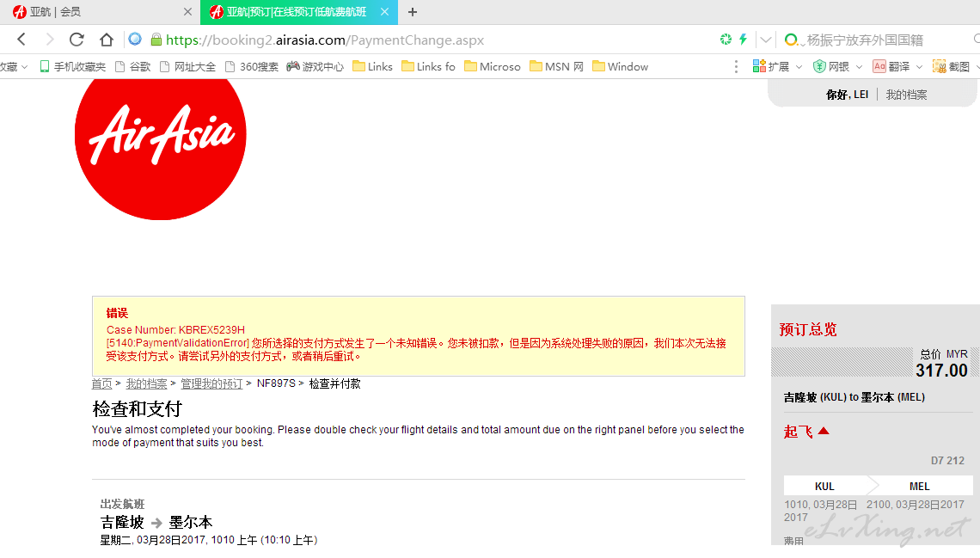Click the 出发航班 section label
This screenshot has height=558, width=980.
pyautogui.click(x=122, y=504)
